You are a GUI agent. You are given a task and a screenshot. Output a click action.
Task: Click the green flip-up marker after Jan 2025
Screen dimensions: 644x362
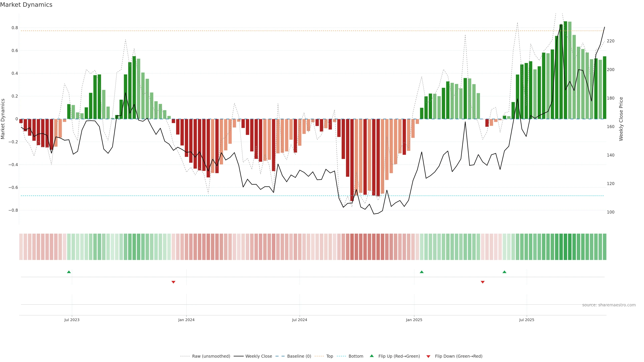[421, 272]
